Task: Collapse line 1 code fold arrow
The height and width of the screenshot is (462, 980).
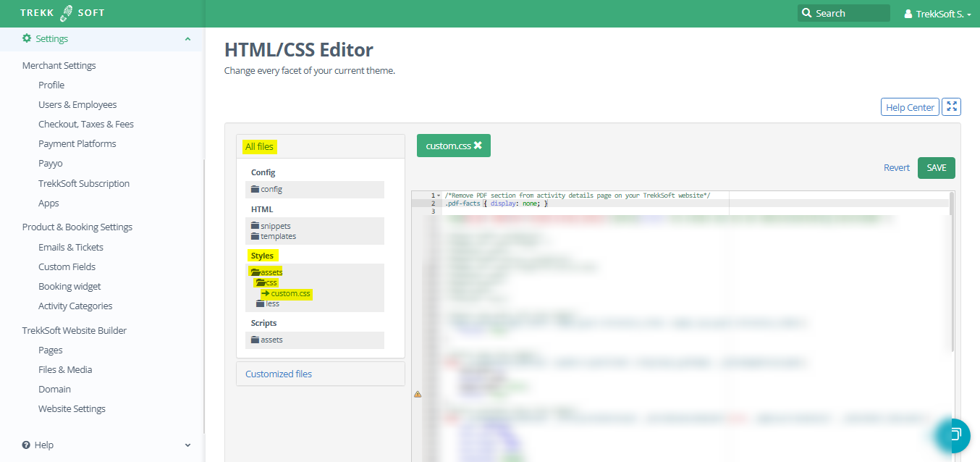Action: pos(439,196)
